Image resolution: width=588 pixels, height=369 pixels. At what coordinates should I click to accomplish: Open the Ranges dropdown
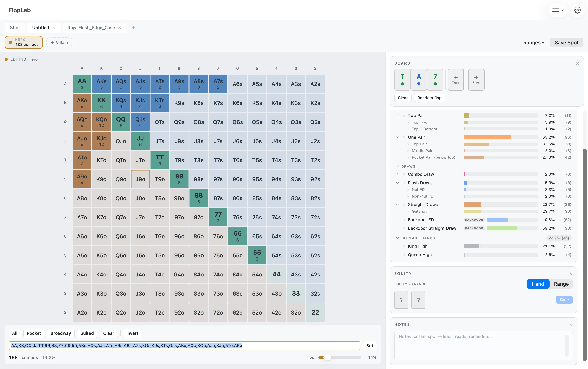tap(534, 42)
